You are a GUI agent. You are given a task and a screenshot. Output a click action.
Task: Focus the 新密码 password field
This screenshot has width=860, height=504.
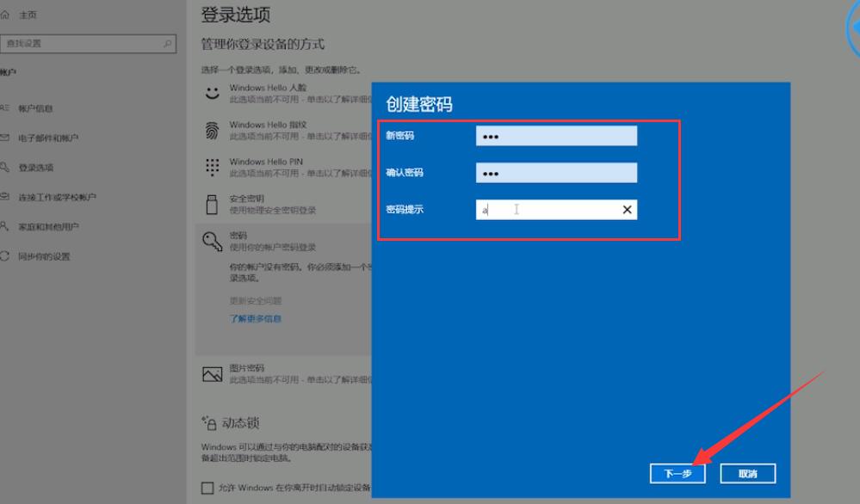click(556, 136)
